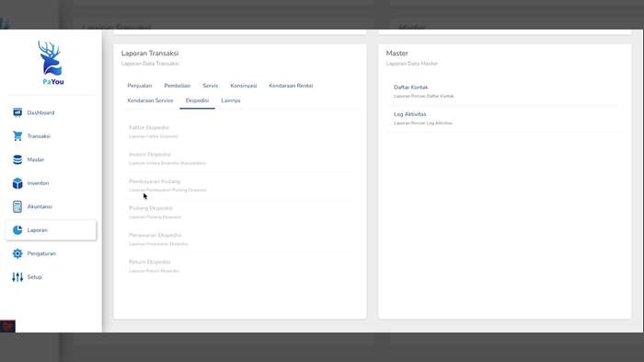Switch to the Konsinyasi tab
Viewport: 644px width, 362px height.
(244, 86)
